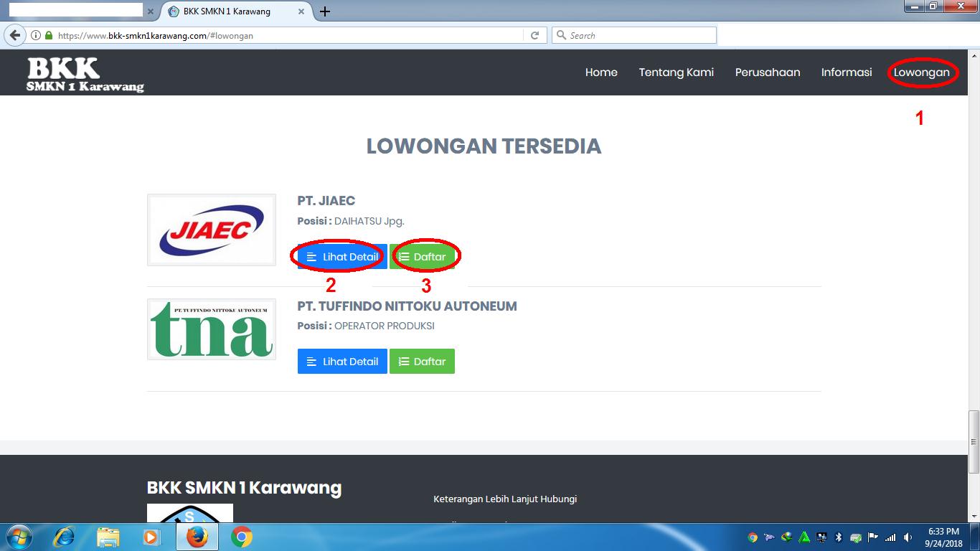
Task: Click the Internet Download Manager tray icon
Action: point(787,537)
